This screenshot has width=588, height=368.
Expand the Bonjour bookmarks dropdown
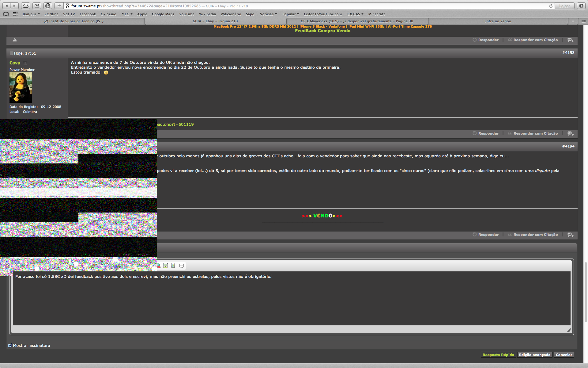[31, 14]
